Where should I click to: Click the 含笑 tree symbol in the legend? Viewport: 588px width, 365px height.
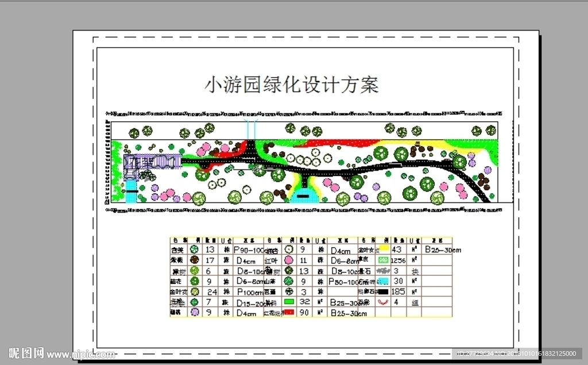click(194, 249)
